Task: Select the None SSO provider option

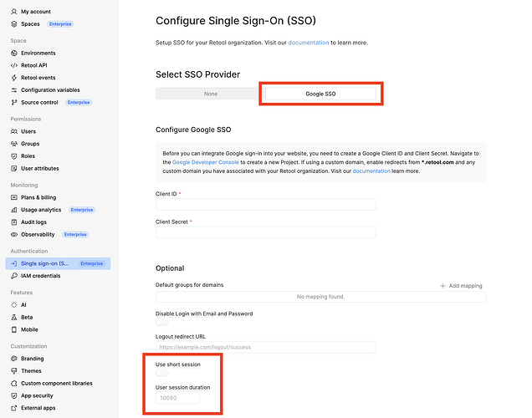Action: click(x=210, y=94)
